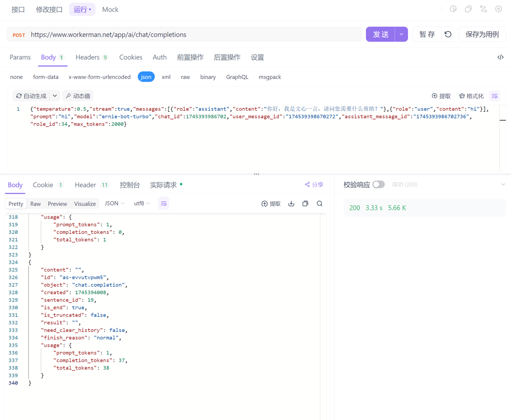
Task: Toggle word wrap in the request body editor
Action: point(494,96)
